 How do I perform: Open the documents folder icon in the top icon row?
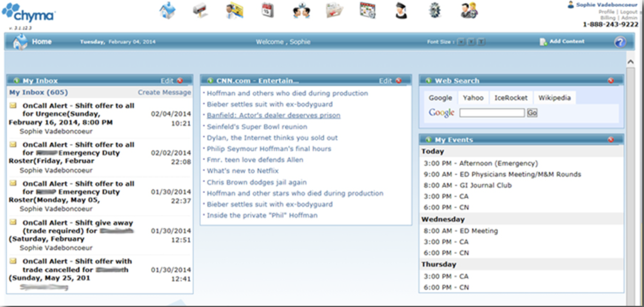[334, 11]
